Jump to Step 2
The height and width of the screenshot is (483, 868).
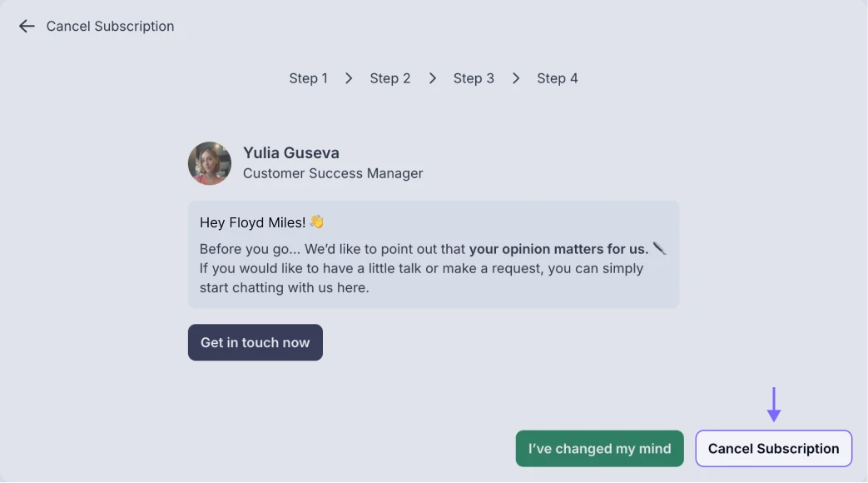(390, 78)
